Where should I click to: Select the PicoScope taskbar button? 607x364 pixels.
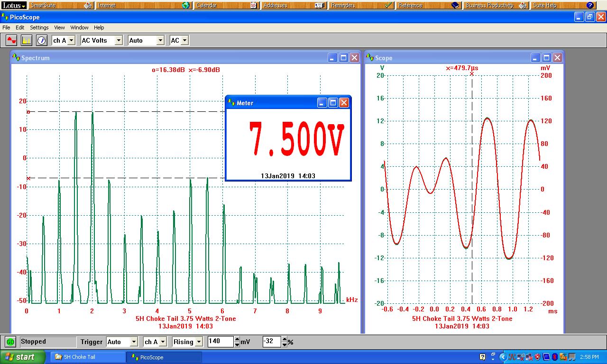coord(164,357)
